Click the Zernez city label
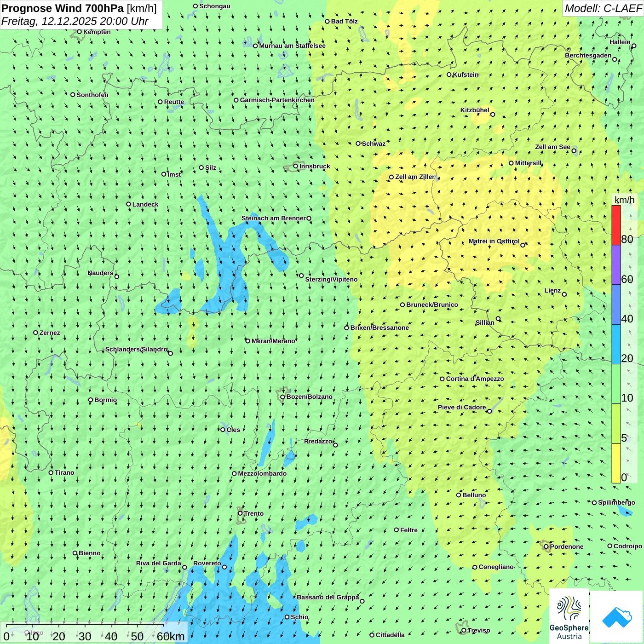This screenshot has width=644, height=644. [x=50, y=333]
